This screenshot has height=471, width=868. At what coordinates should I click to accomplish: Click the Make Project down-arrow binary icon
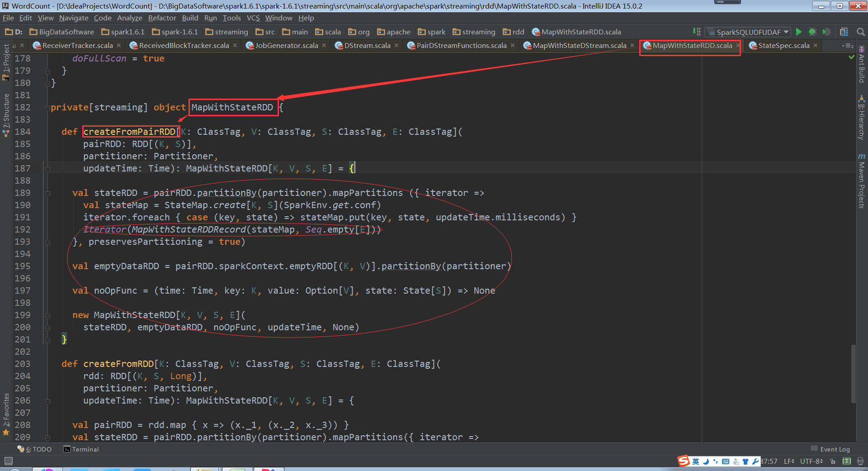click(x=697, y=32)
